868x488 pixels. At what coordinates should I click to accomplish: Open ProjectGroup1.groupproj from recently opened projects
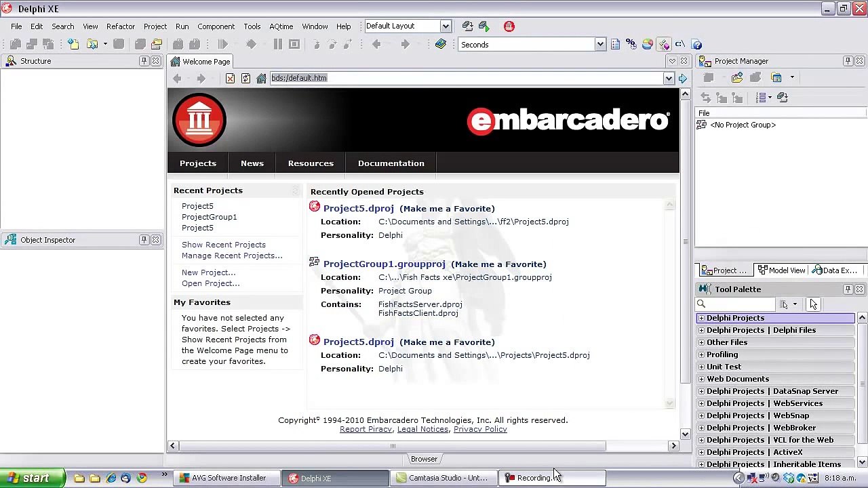pos(384,264)
